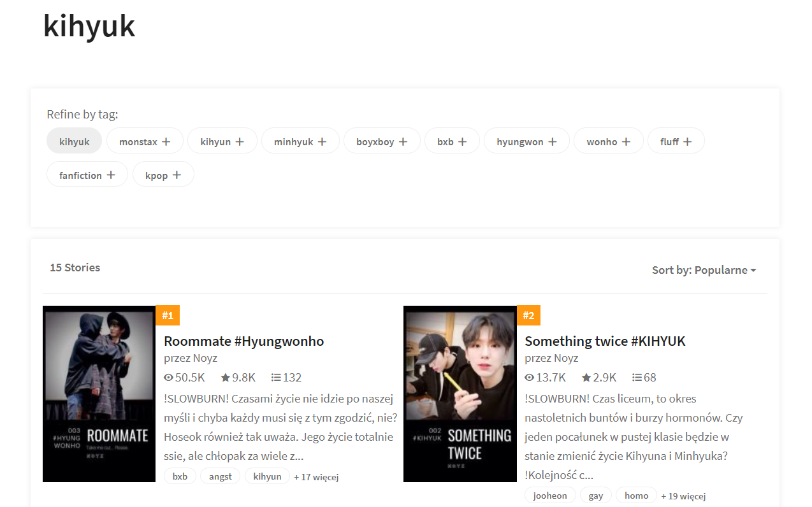Show +17 więcej tags for Roommate
812x507 pixels.
(316, 477)
